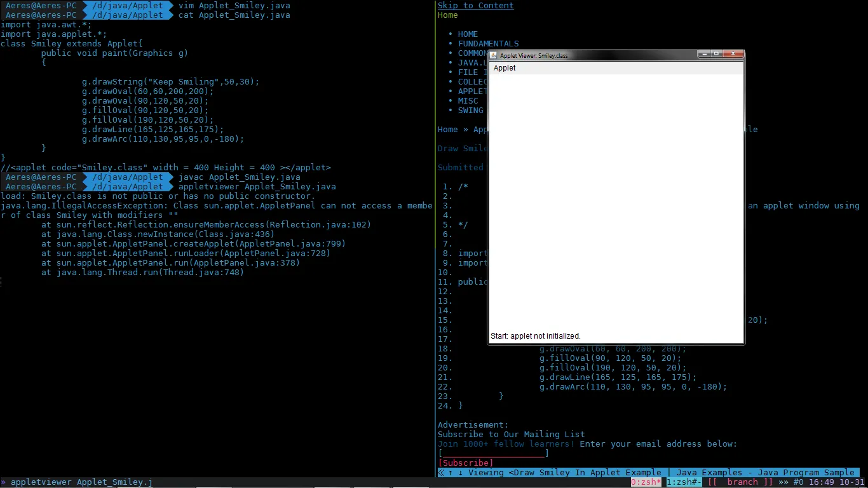Minimize the Applet Viewer window

pyautogui.click(x=704, y=54)
